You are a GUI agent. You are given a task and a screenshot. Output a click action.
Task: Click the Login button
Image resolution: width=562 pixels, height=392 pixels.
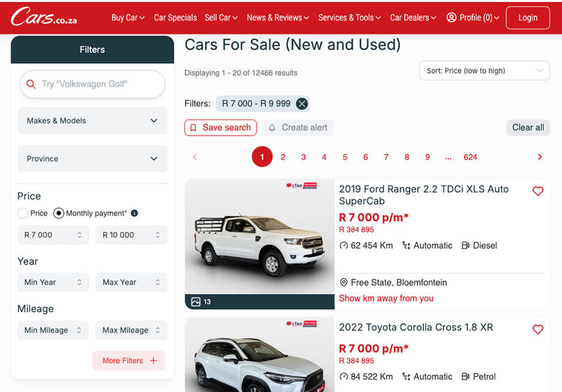[528, 18]
